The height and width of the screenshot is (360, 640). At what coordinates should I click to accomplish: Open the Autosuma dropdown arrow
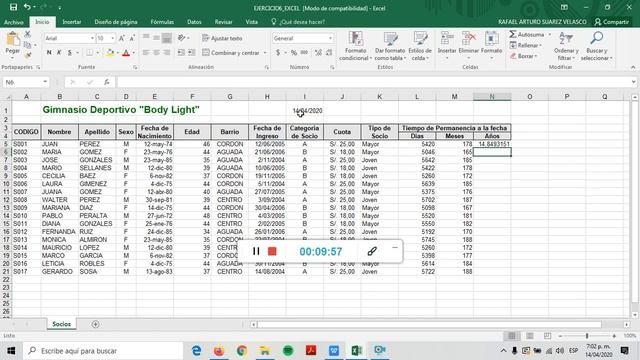point(549,35)
